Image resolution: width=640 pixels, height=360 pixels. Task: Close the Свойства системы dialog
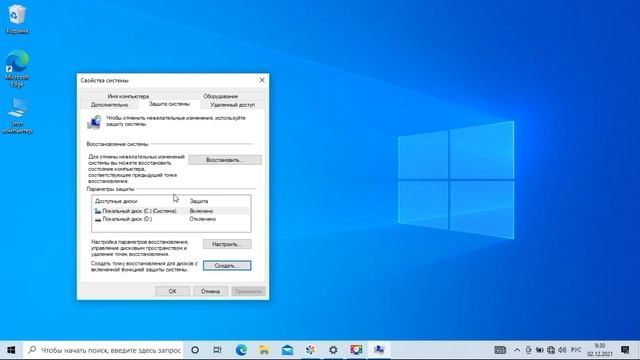[x=262, y=80]
